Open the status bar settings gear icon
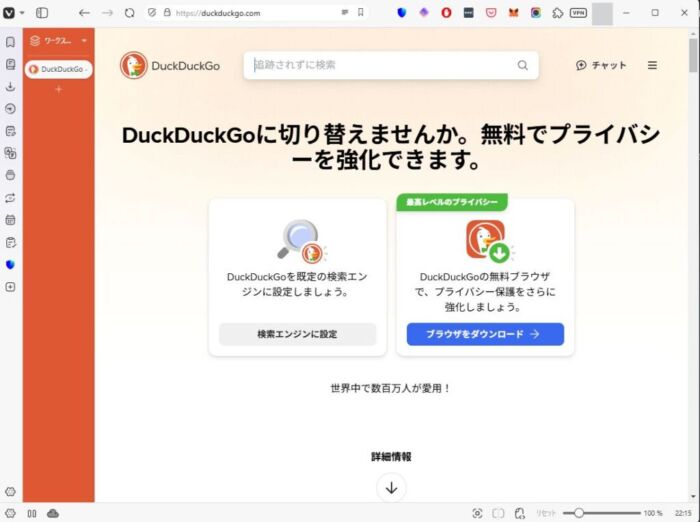Image resolution: width=700 pixels, height=522 pixels. tap(10, 514)
